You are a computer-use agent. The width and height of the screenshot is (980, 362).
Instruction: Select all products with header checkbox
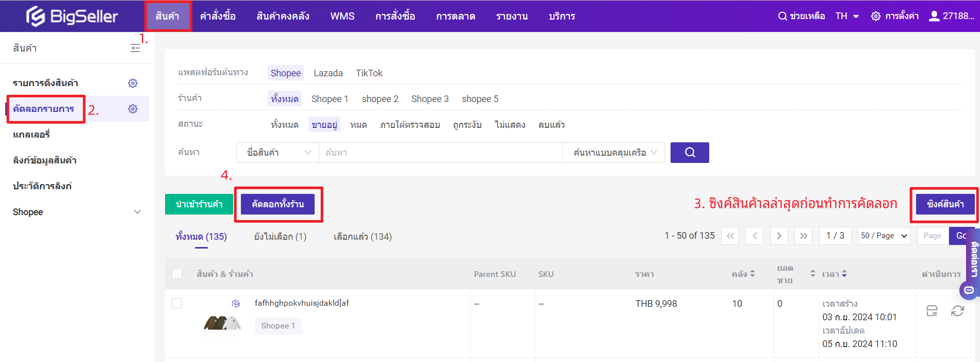(177, 274)
